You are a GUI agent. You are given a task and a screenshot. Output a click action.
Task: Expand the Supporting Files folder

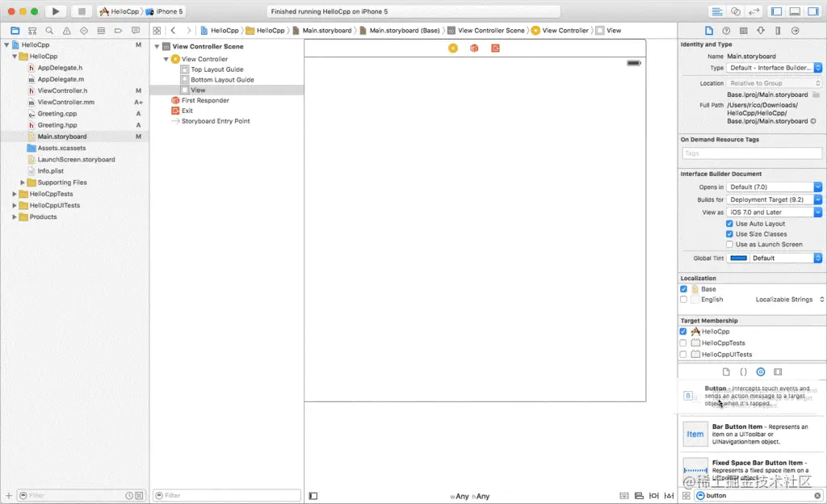(23, 183)
